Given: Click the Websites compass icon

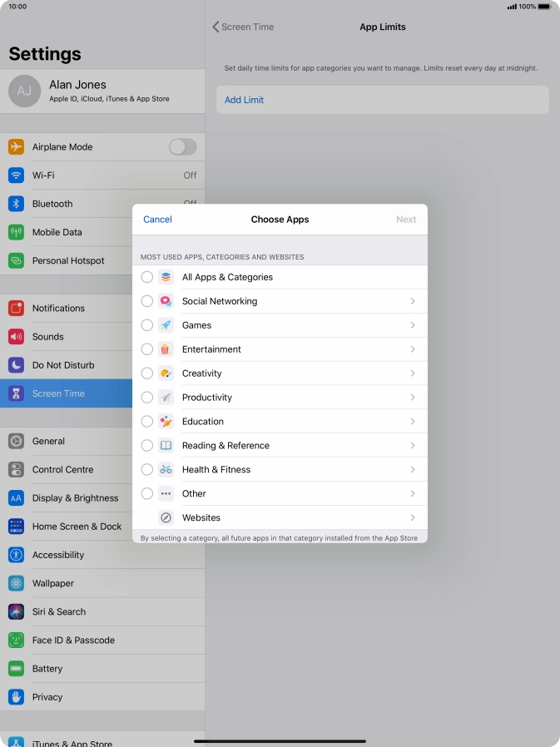Looking at the screenshot, I should (x=166, y=517).
